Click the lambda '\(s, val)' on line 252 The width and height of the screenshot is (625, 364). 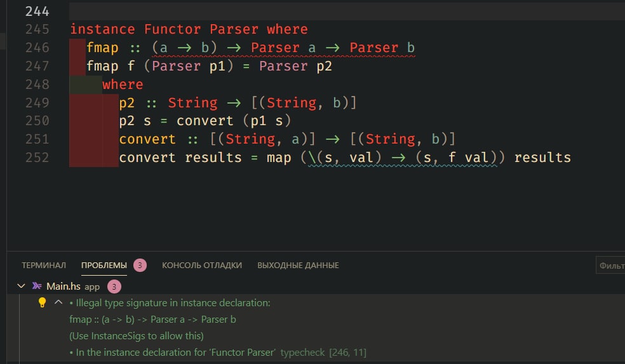pyautogui.click(x=345, y=158)
